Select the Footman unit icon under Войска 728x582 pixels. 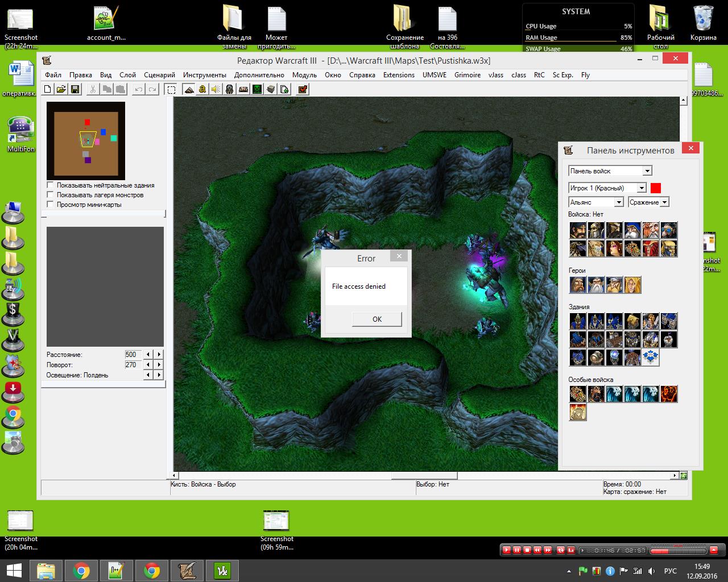pos(596,230)
